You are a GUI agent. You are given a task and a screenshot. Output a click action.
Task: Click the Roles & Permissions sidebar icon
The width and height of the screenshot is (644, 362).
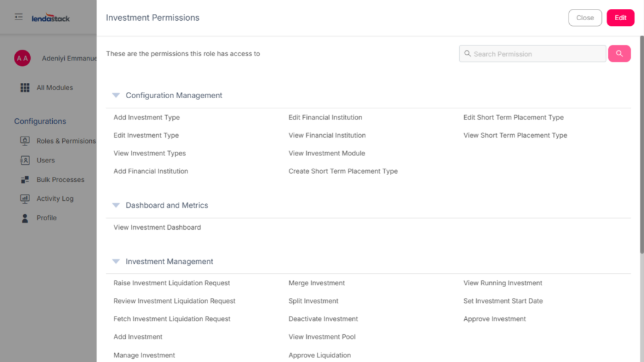click(25, 141)
